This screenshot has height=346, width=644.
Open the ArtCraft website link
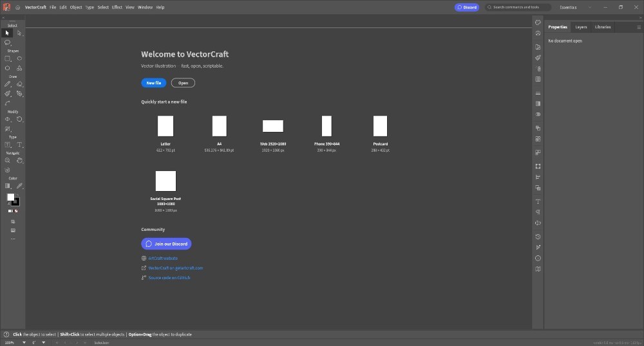tap(163, 259)
